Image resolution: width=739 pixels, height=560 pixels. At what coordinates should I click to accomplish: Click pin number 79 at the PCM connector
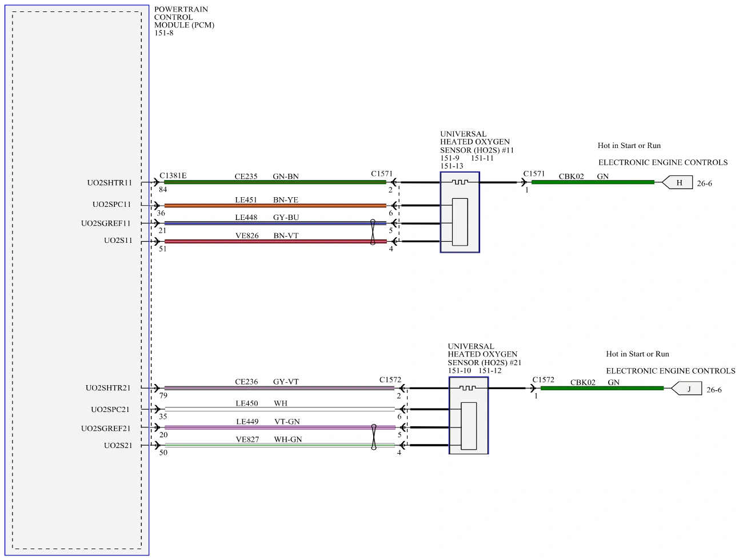[x=163, y=395]
